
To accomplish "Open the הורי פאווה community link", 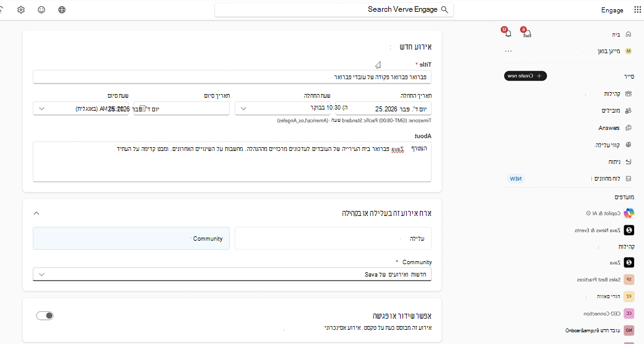I will [609, 296].
